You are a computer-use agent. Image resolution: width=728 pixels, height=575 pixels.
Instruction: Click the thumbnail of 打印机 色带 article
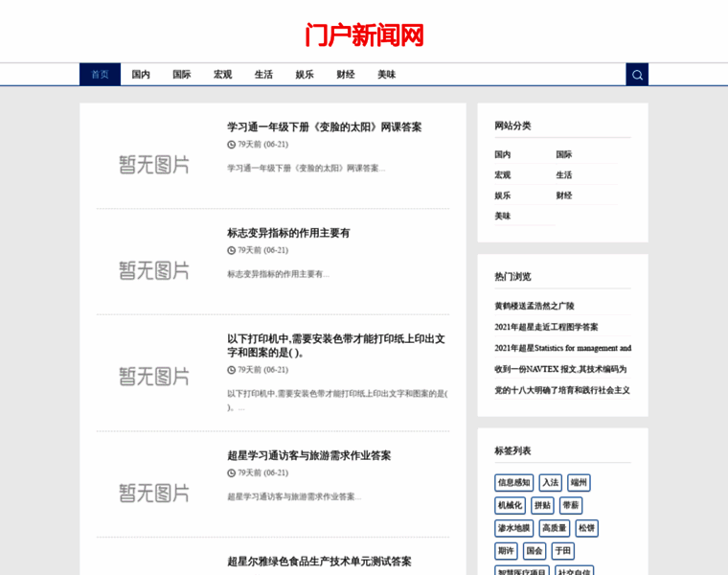(153, 377)
